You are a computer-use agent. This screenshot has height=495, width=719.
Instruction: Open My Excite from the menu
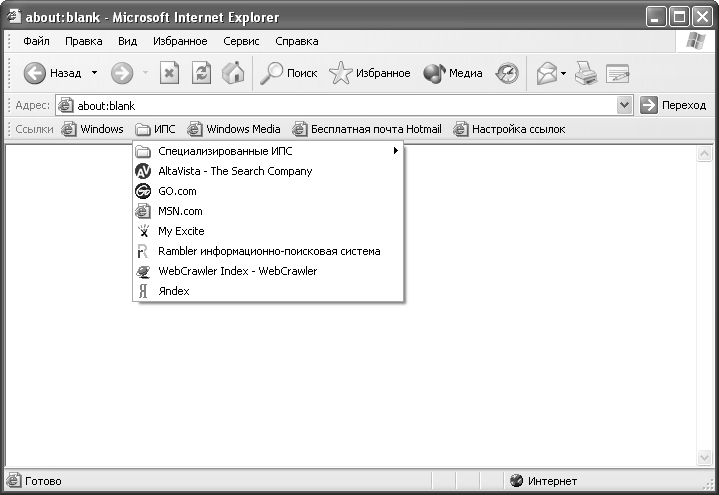[268, 231]
